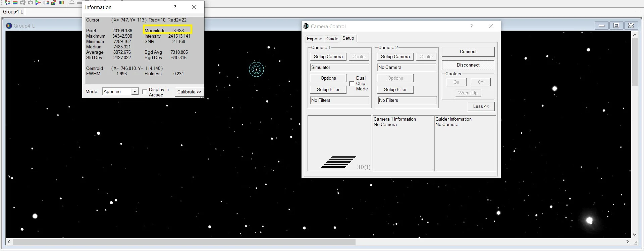
Task: Click the Camera 1 Information panel heading
Action: coord(394,119)
